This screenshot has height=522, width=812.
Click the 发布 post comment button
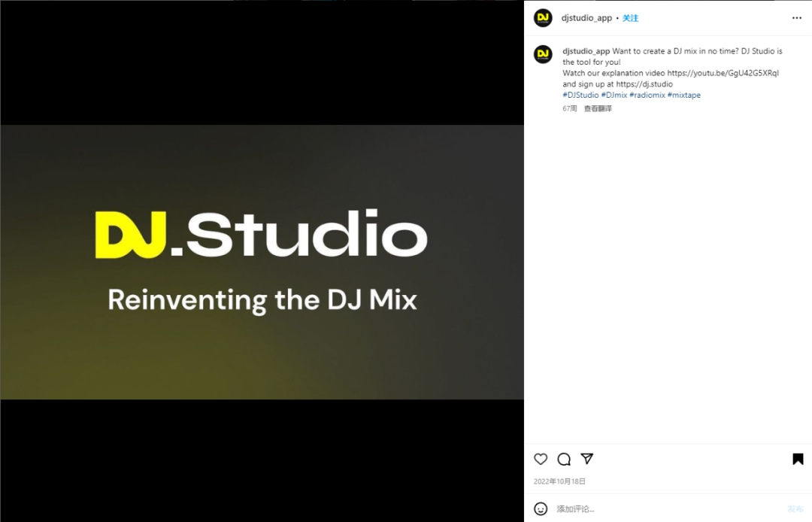coord(795,509)
